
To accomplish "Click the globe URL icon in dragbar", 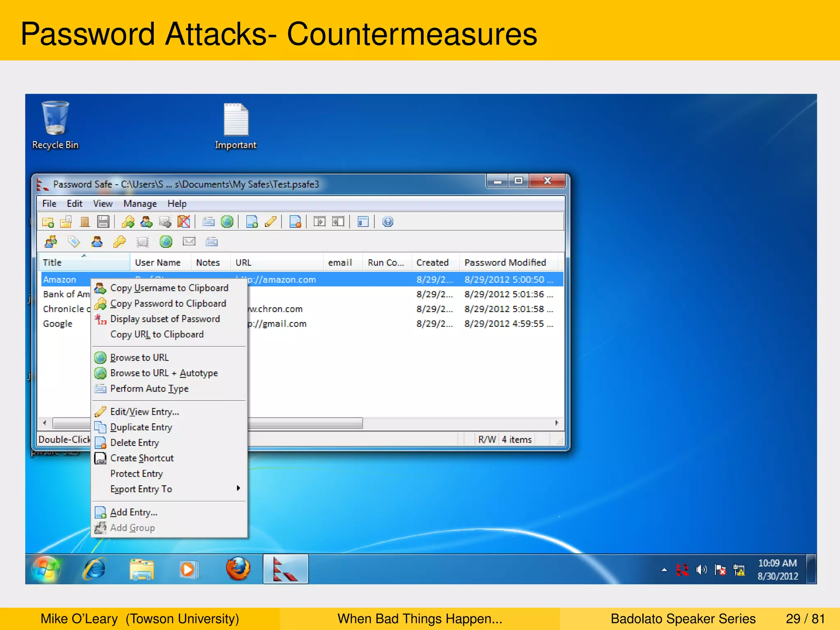I will pyautogui.click(x=166, y=242).
